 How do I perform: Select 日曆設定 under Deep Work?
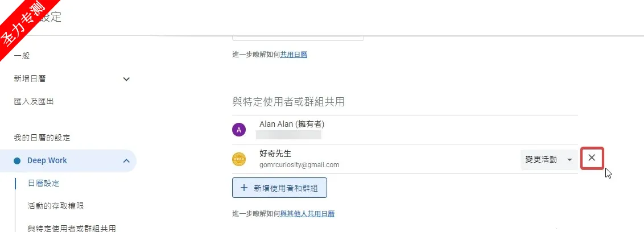point(44,183)
